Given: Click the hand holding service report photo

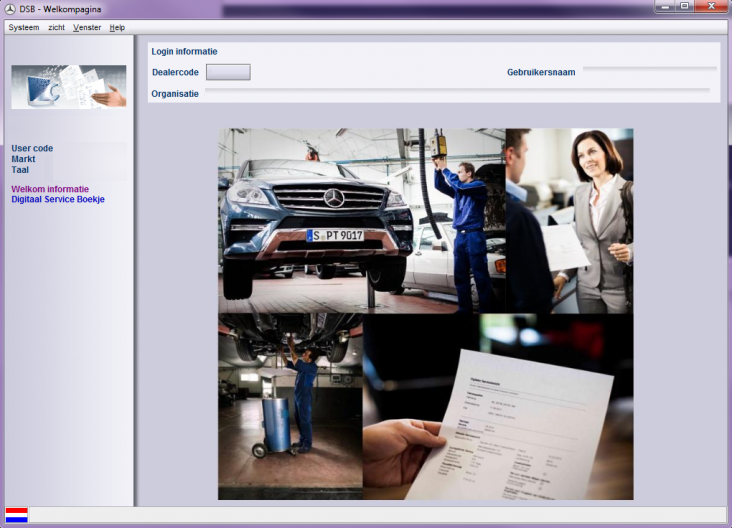Looking at the screenshot, I should point(497,406).
